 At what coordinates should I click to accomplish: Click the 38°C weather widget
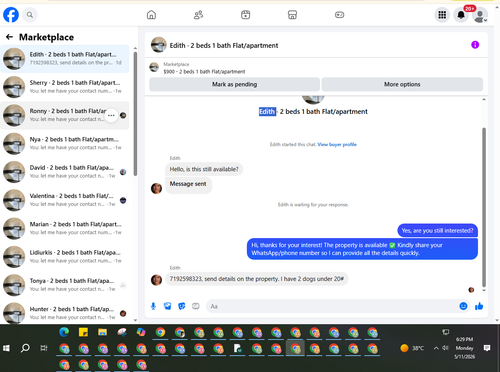(x=412, y=348)
